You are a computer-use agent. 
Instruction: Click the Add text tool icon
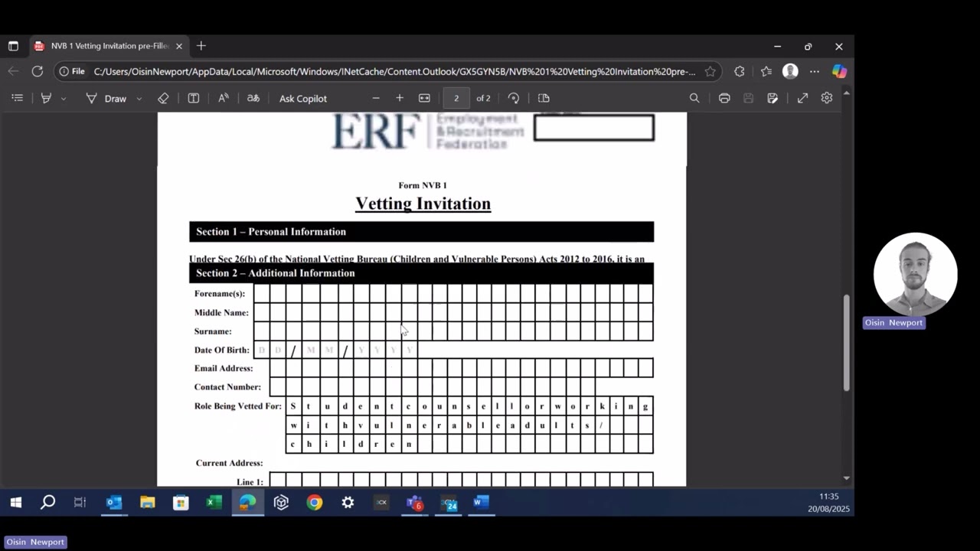pos(194,98)
